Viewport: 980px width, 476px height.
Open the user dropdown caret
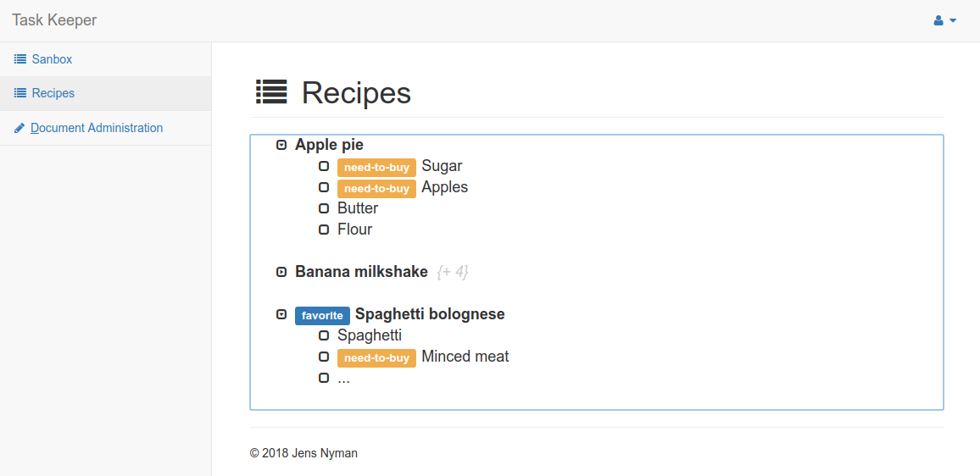point(953,20)
